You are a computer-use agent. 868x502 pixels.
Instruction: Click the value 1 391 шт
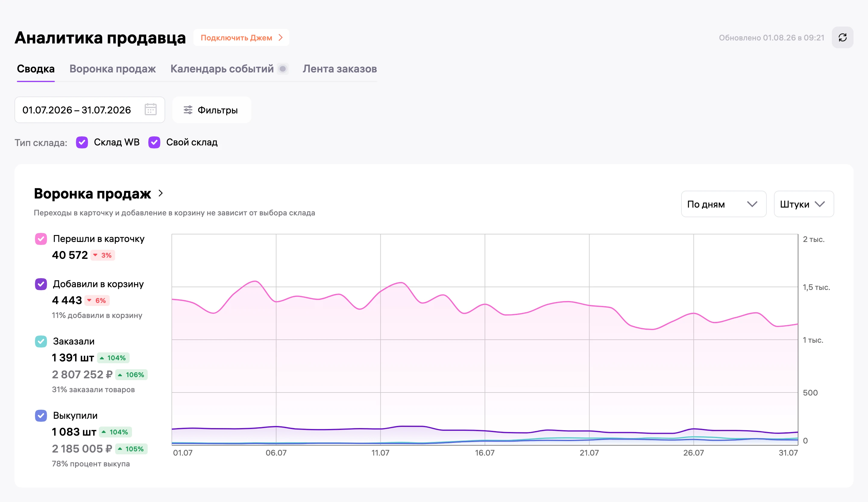click(x=73, y=357)
